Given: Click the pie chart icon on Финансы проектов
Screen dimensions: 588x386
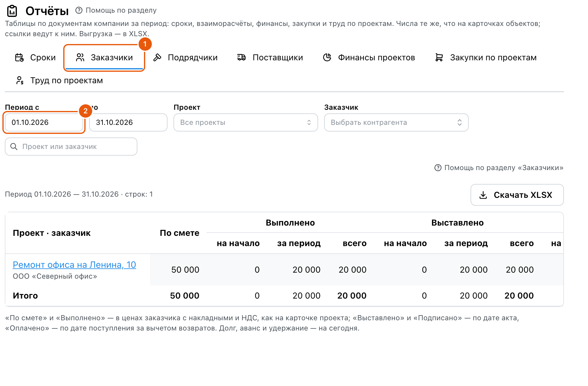Looking at the screenshot, I should point(327,57).
